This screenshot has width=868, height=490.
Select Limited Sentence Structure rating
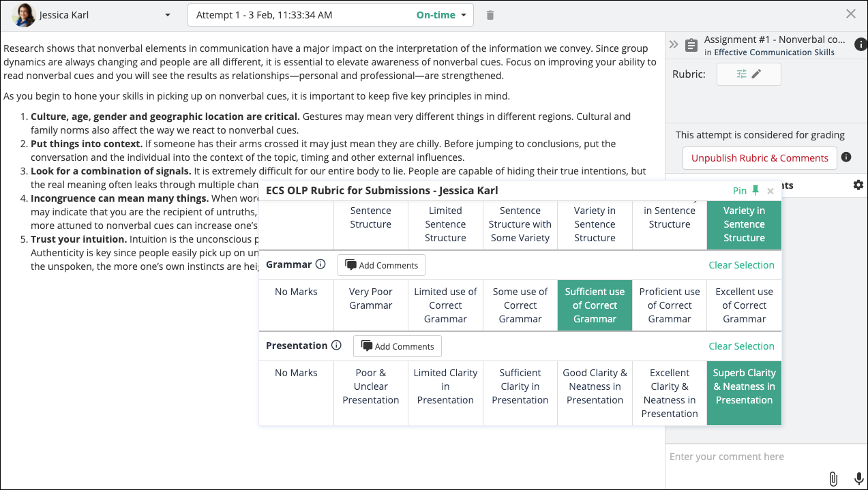(445, 225)
